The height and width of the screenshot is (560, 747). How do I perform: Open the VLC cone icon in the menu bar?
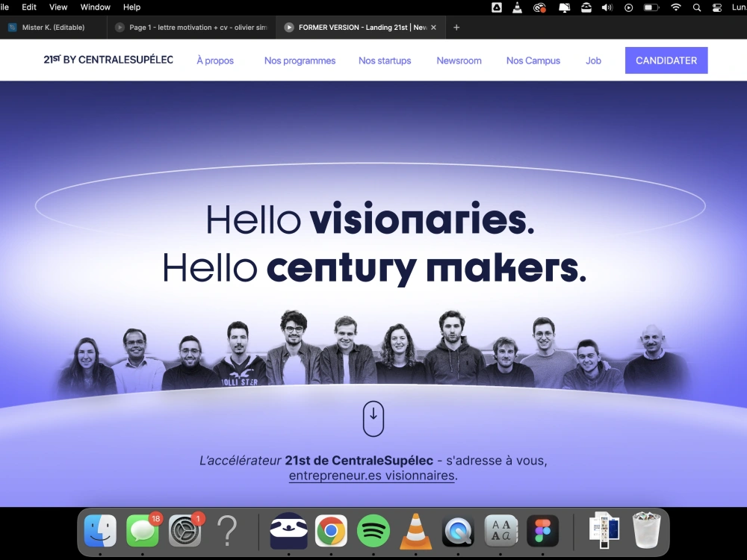tap(517, 7)
